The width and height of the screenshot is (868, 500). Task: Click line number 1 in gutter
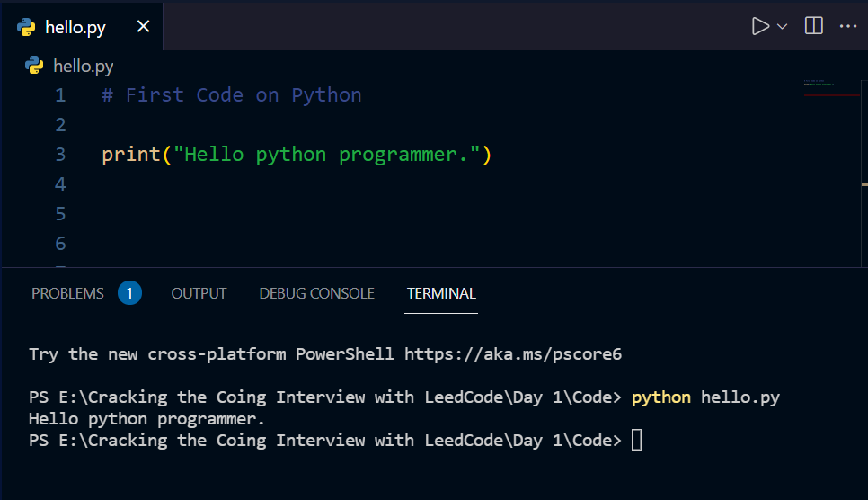60,95
